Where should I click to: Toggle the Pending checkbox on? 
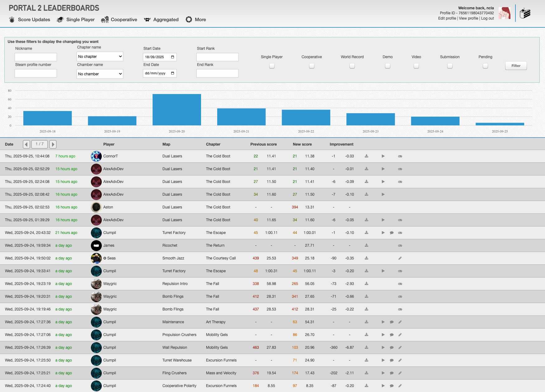coord(485,66)
